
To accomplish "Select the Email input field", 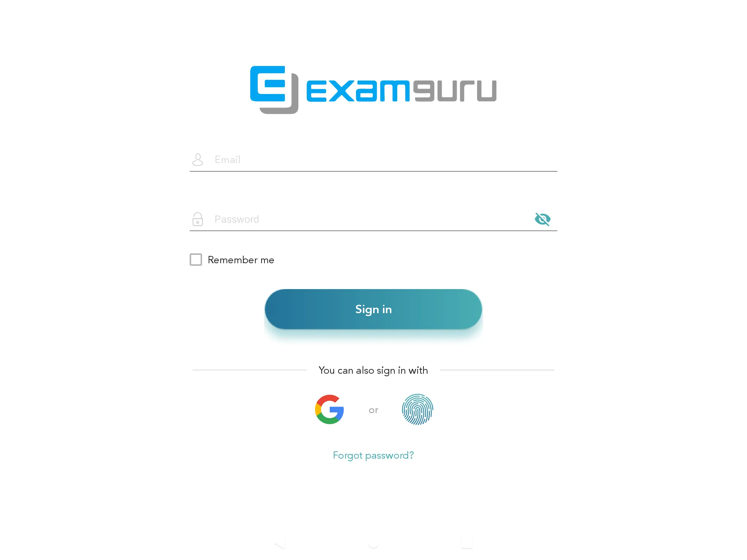I will tap(373, 159).
